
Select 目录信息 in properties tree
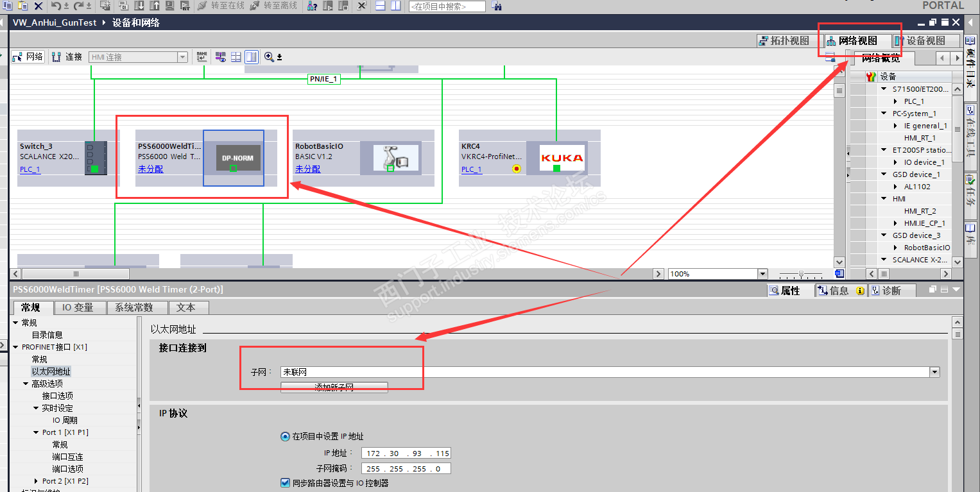coord(47,335)
